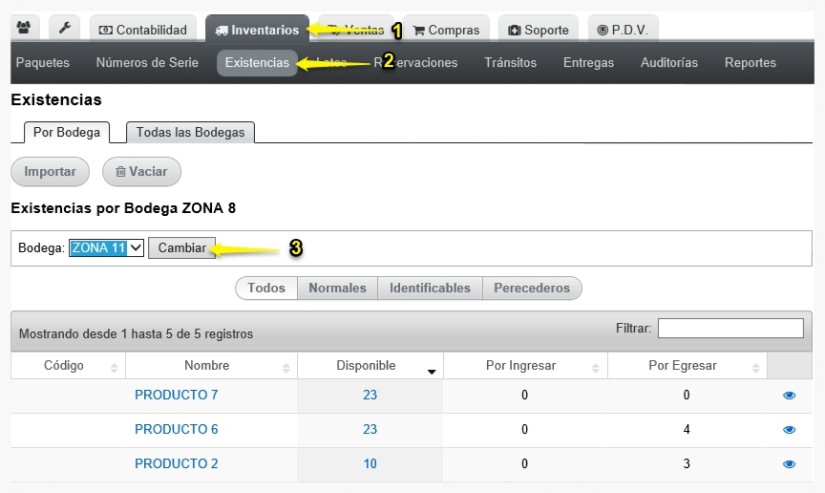Image resolution: width=825 pixels, height=493 pixels.
Task: Switch to the Todas las Bodegas tab
Action: [x=190, y=132]
